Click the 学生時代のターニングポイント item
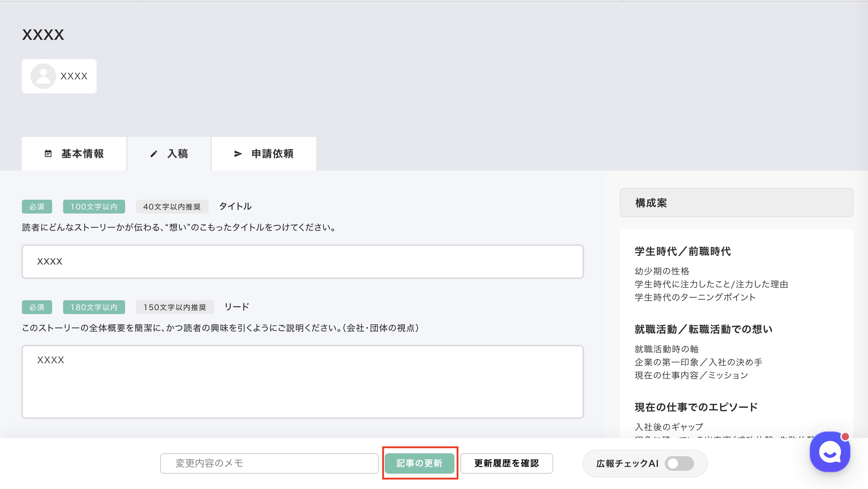The height and width of the screenshot is (489, 868). coord(695,297)
